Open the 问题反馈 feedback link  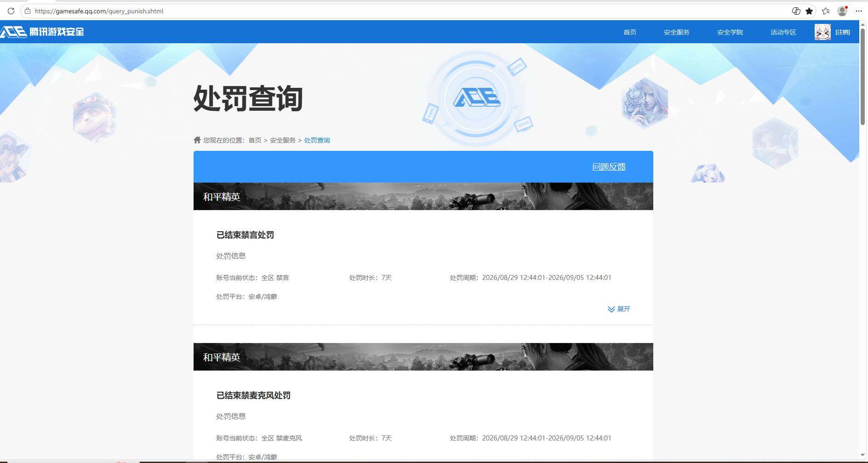[609, 167]
